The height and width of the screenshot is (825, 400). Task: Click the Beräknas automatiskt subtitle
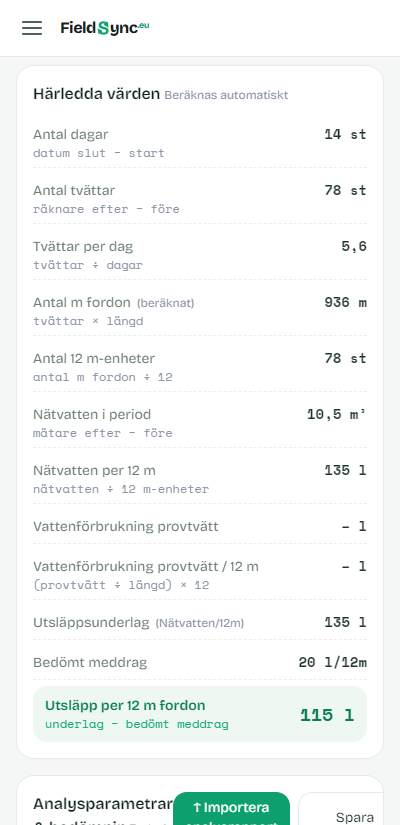pos(226,95)
